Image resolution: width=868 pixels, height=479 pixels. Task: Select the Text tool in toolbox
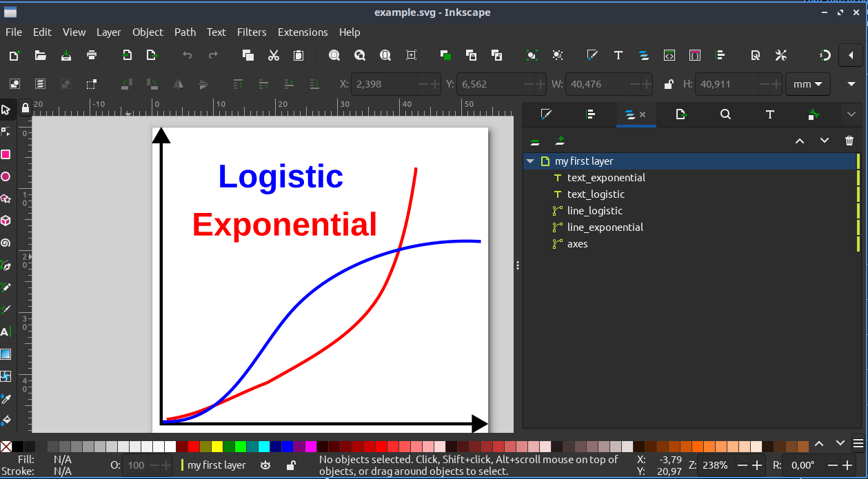point(6,332)
